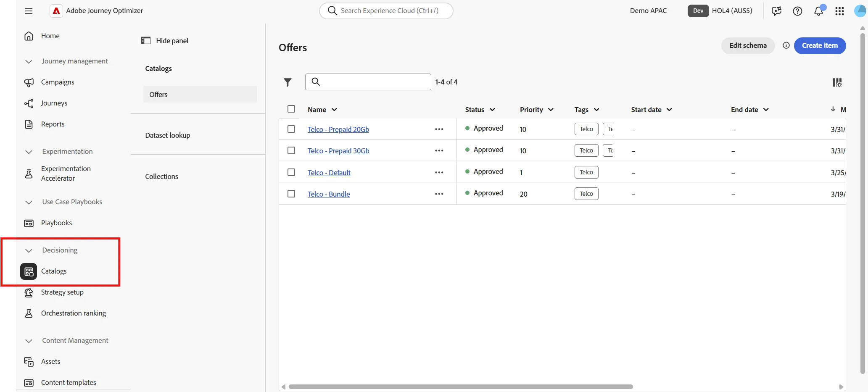Toggle the select-all checkbox in the header

coord(291,109)
